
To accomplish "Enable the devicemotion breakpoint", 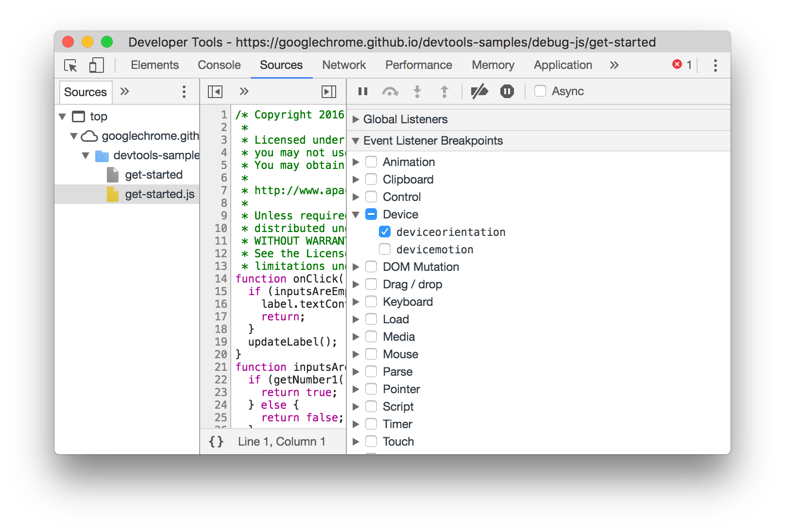I will (x=384, y=249).
